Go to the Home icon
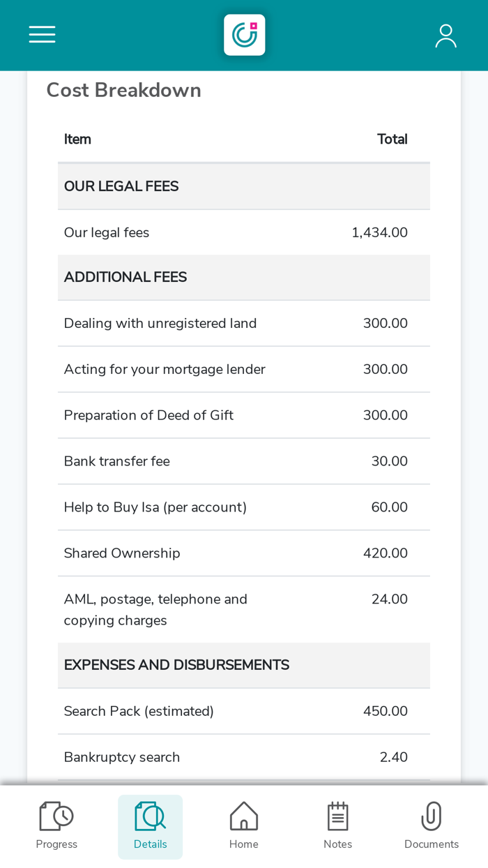The width and height of the screenshot is (488, 868). 244,816
